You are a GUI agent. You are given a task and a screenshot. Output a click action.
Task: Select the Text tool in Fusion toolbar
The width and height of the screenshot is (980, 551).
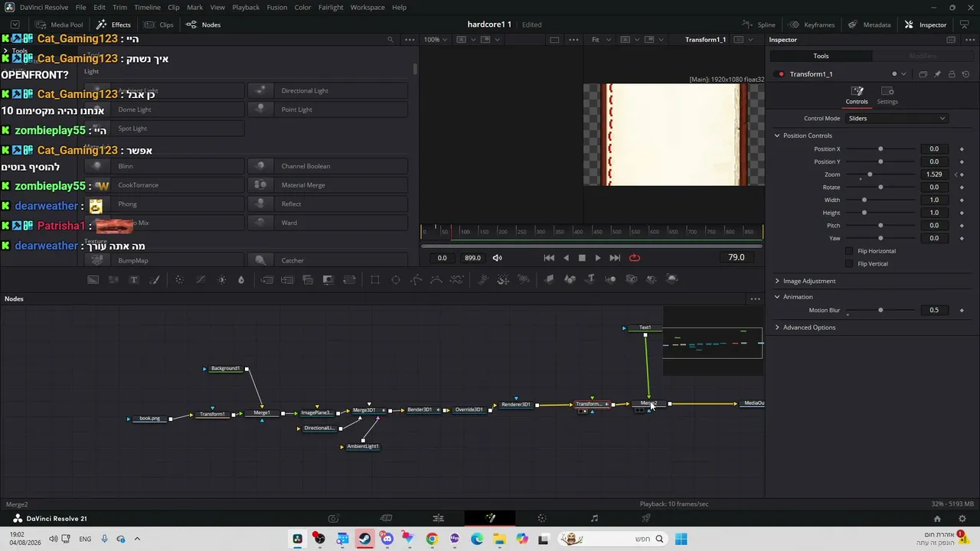click(134, 279)
